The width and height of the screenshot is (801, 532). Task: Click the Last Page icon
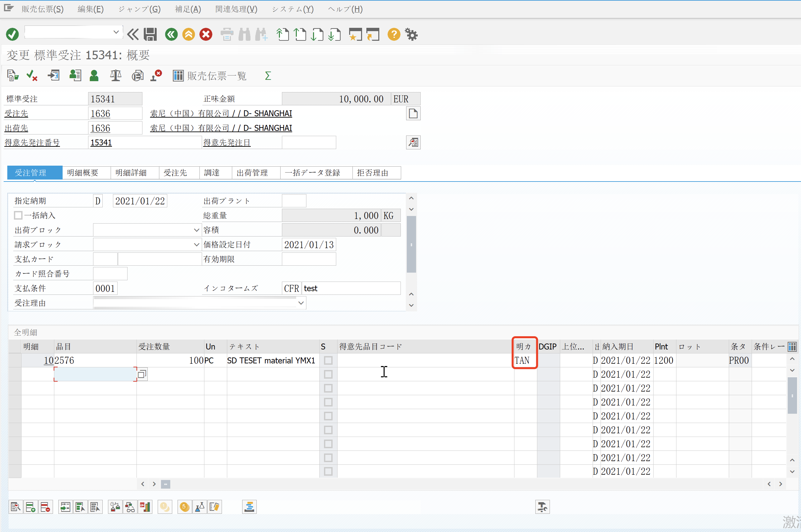[335, 34]
